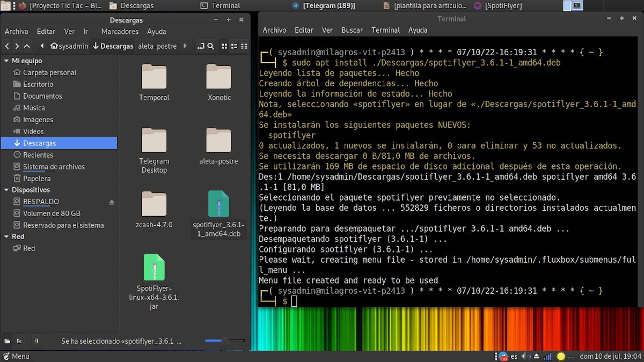Open the Buscar menu in the Terminal

(x=352, y=30)
